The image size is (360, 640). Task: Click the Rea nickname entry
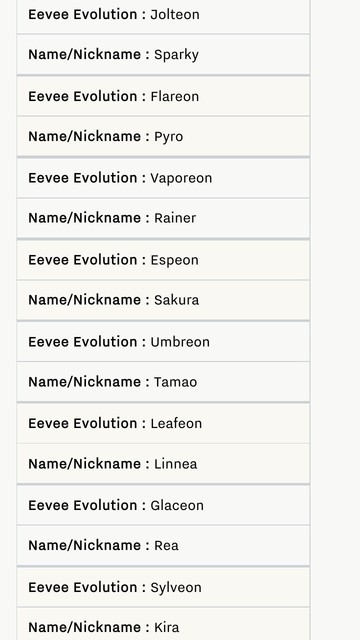(x=163, y=545)
